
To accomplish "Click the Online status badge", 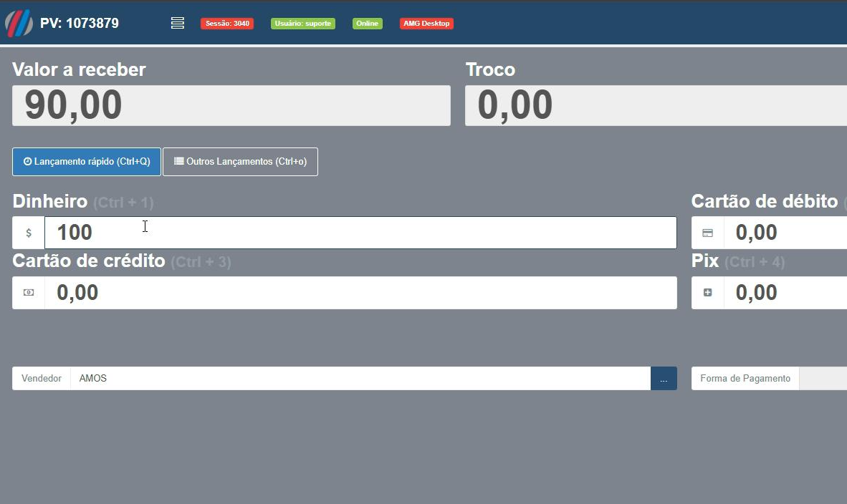I will tap(367, 24).
